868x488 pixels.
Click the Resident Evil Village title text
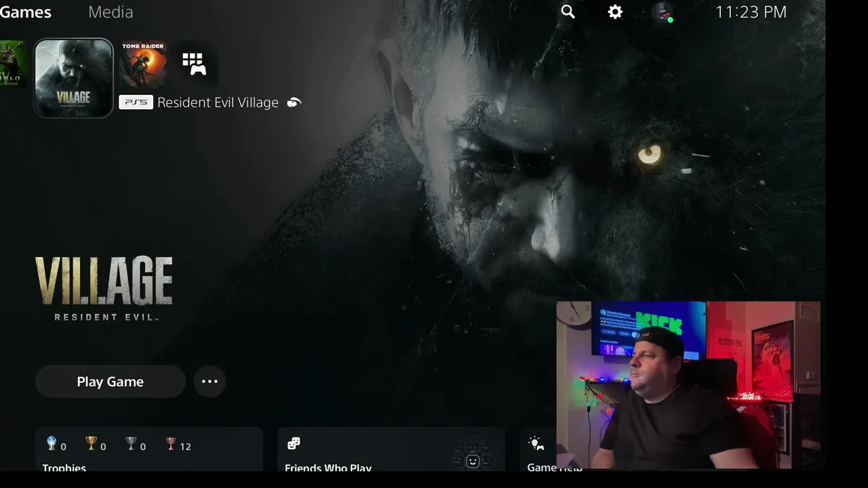click(x=218, y=102)
